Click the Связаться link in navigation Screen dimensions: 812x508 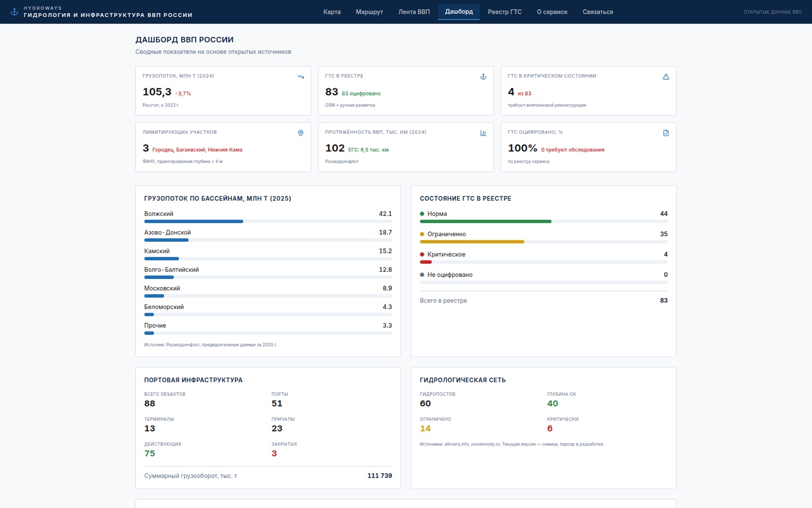[x=598, y=12]
